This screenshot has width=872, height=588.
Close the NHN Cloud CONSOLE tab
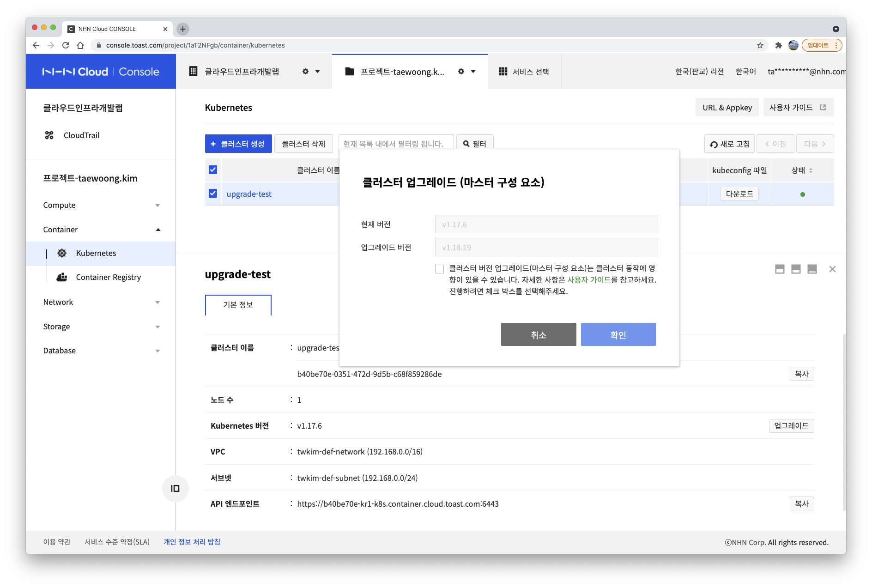(x=165, y=29)
